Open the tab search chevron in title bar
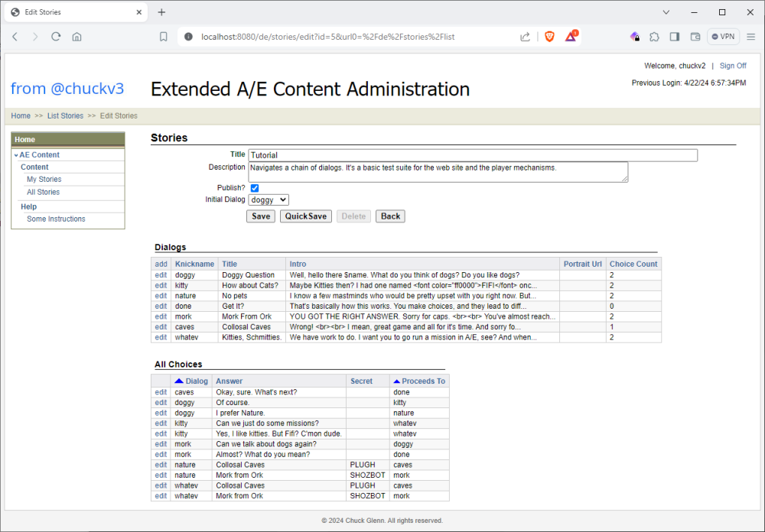 click(x=666, y=12)
